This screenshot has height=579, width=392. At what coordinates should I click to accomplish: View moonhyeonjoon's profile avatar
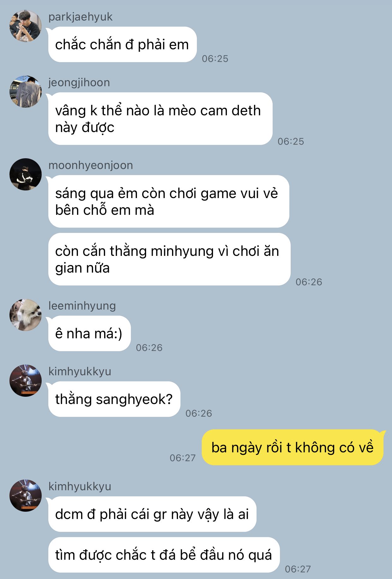click(26, 174)
